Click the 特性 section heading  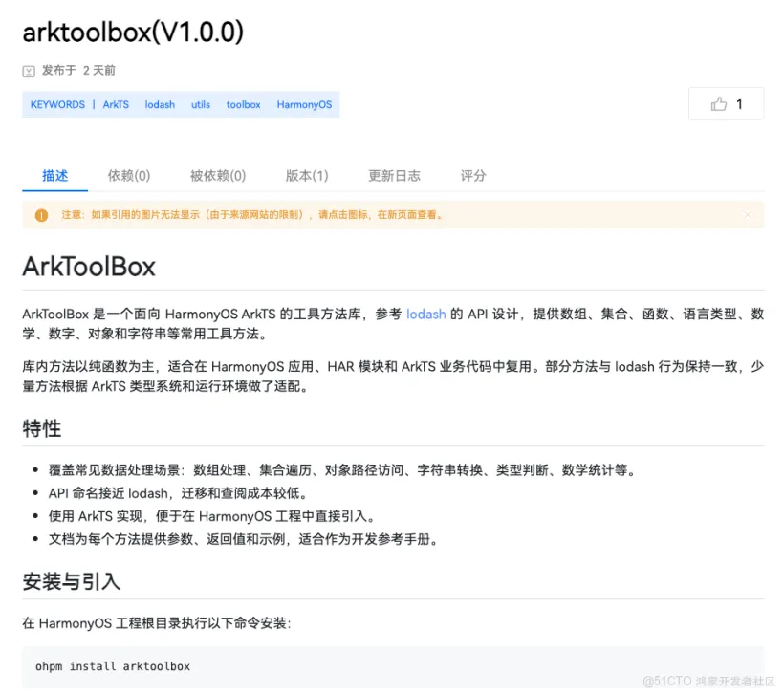[42, 428]
